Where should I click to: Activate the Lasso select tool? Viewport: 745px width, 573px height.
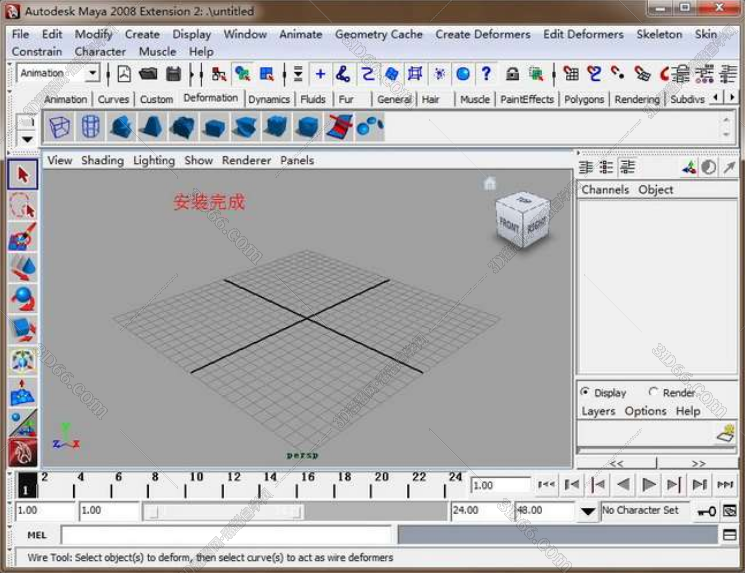[23, 206]
